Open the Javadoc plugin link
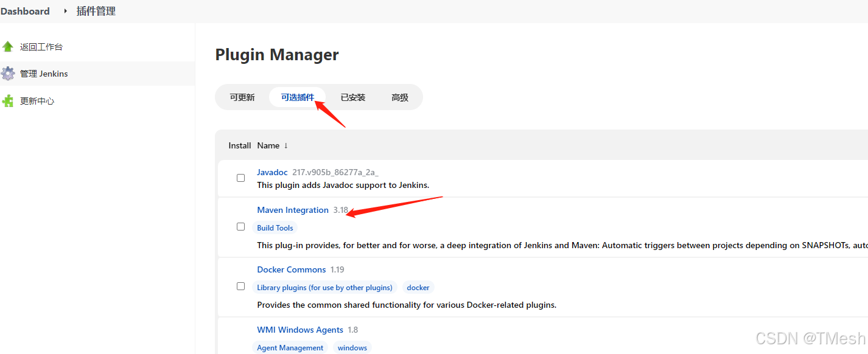The image size is (868, 354). point(272,172)
